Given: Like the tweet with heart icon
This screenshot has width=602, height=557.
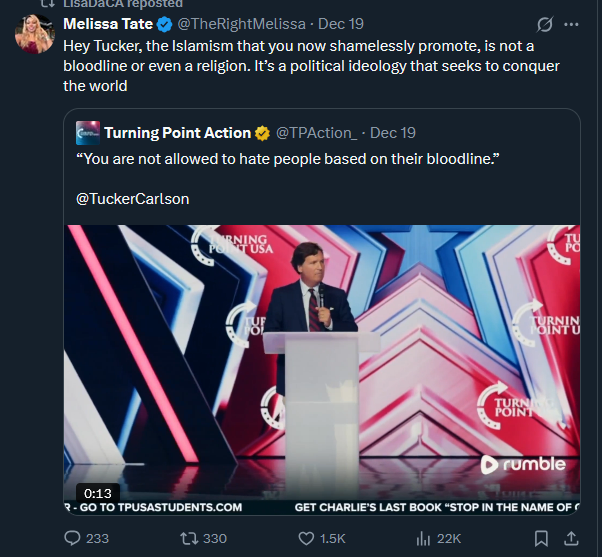Looking at the screenshot, I should 308,538.
